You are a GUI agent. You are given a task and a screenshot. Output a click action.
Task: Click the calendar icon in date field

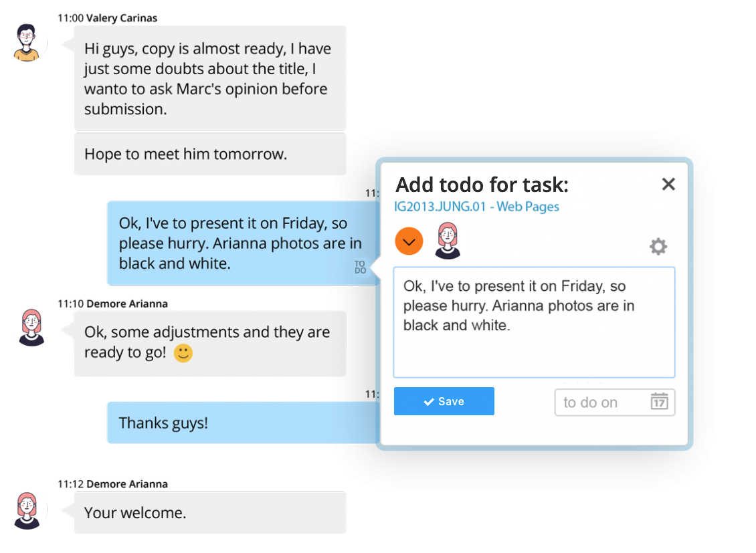tap(659, 402)
